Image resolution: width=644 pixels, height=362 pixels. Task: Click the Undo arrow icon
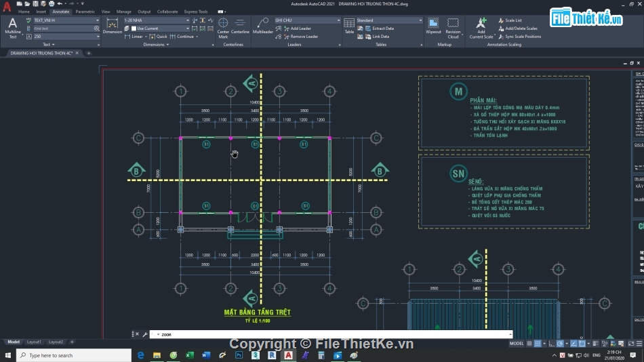pyautogui.click(x=60, y=3)
